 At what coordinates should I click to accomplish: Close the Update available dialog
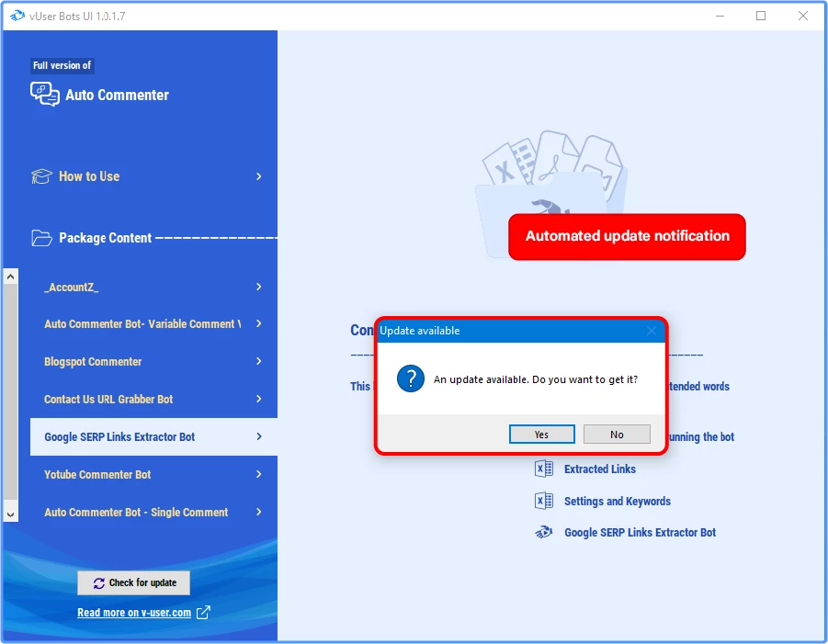coord(652,331)
